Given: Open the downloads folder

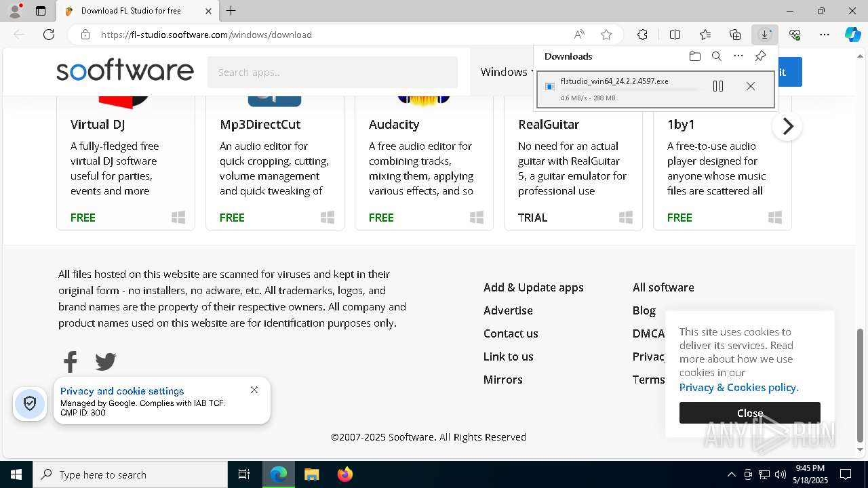Looking at the screenshot, I should [x=694, y=56].
